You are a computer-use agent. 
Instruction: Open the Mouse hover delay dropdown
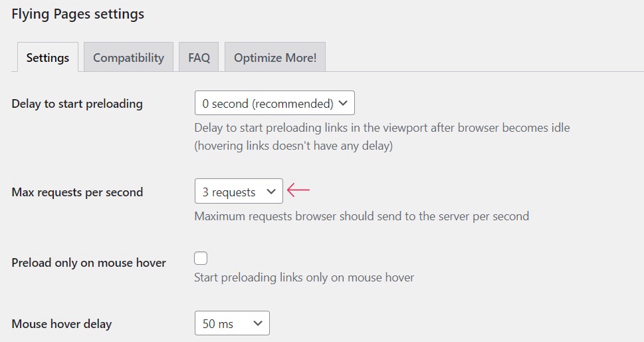232,323
